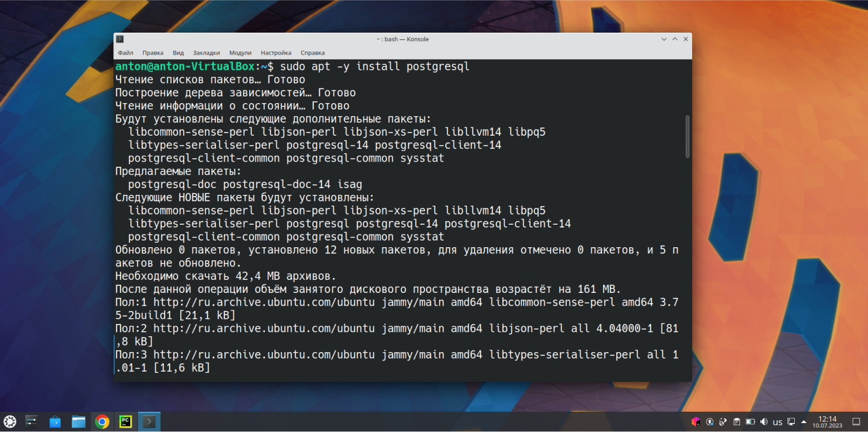868x432 pixels.
Task: Open Dolphin file manager from taskbar
Action: 78,421
